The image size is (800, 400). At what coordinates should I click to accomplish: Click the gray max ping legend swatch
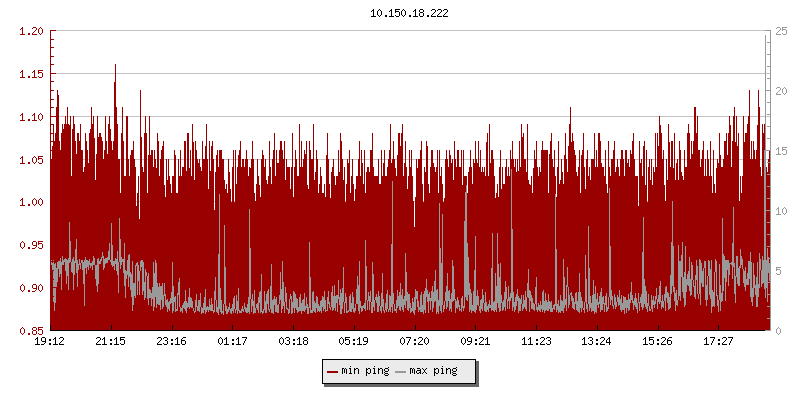pos(401,372)
